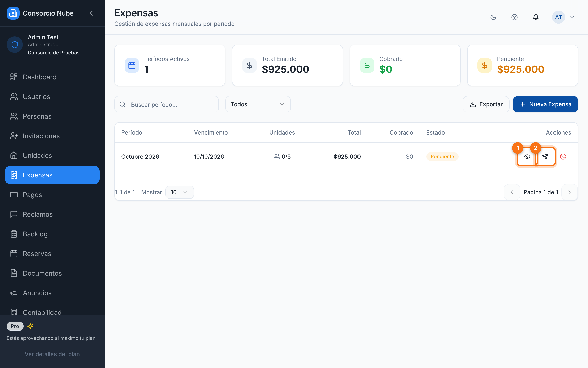Screen dimensions: 588x368
Task: Expand the Todos status filter dropdown
Action: pyautogui.click(x=258, y=104)
